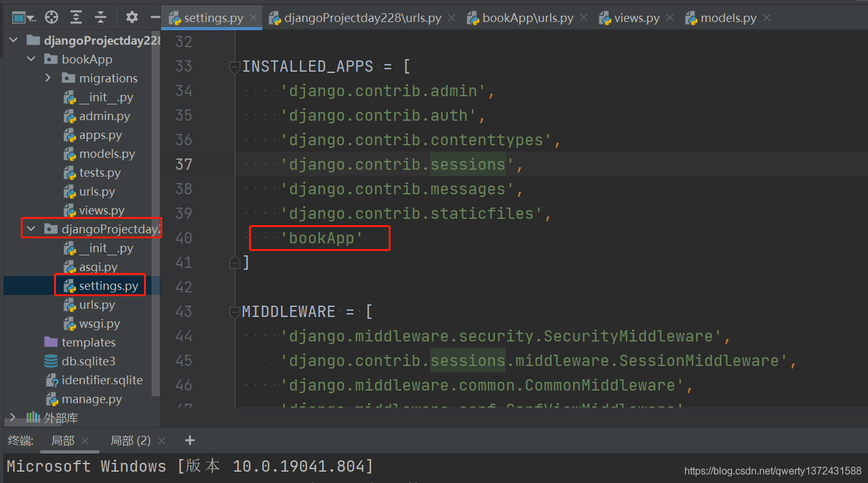
Task: Collapse the bookApp folder
Action: point(31,60)
